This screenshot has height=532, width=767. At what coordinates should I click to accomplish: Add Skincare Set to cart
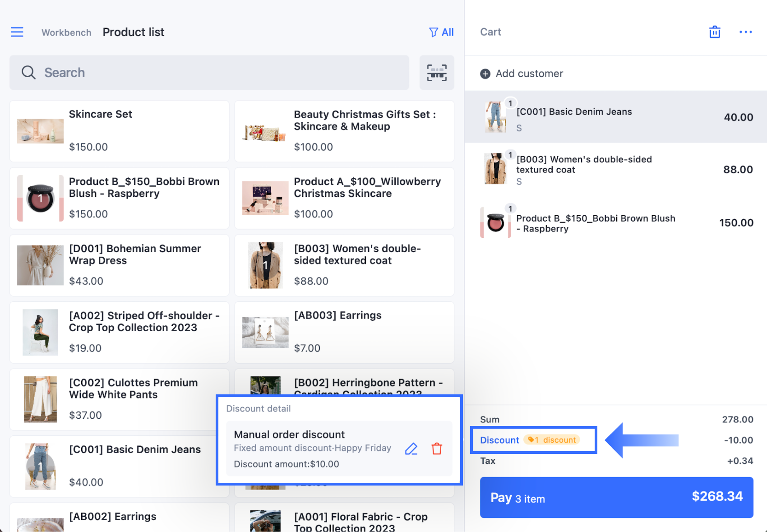pos(119,131)
